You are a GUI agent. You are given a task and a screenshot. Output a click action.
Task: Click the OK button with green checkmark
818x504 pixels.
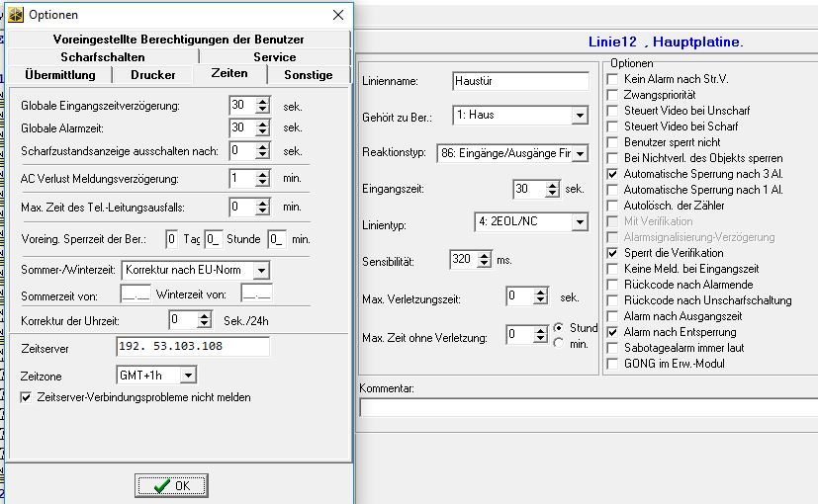point(171,485)
